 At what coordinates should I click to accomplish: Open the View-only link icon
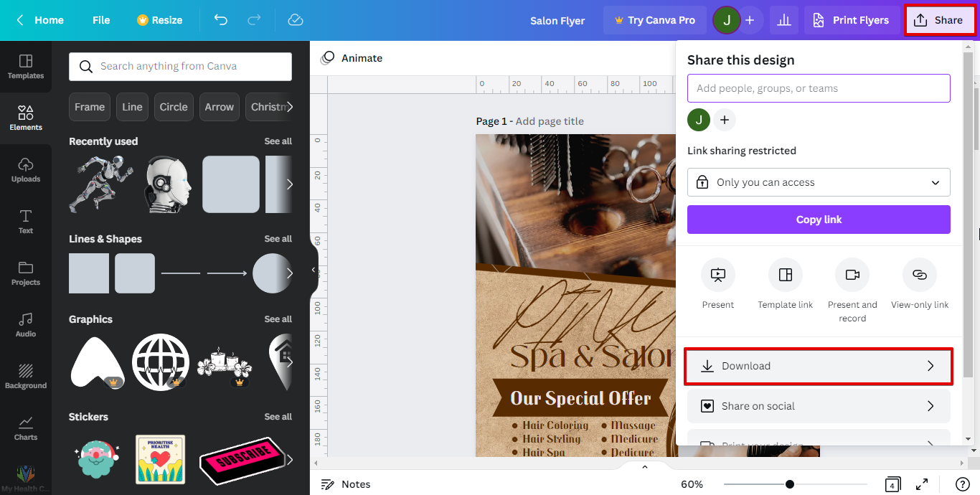(920, 275)
